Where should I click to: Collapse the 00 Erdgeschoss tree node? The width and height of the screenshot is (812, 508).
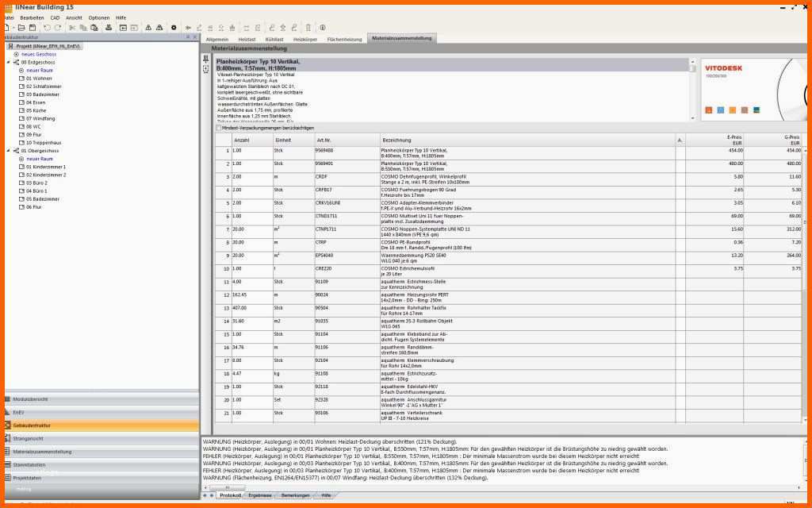point(8,62)
